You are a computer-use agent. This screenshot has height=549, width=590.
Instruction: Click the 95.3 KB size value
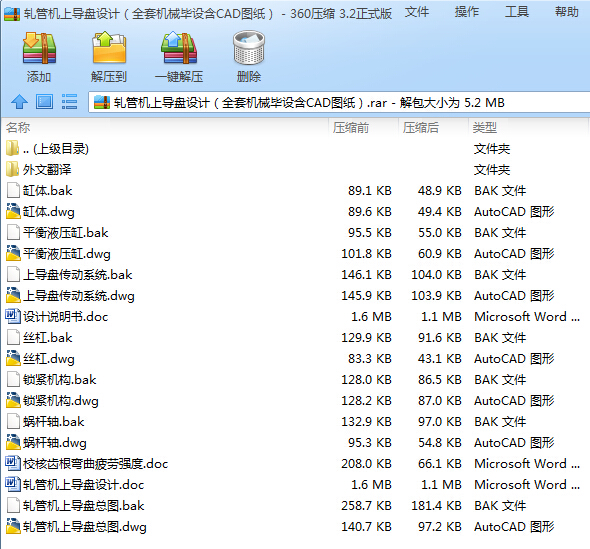click(370, 443)
